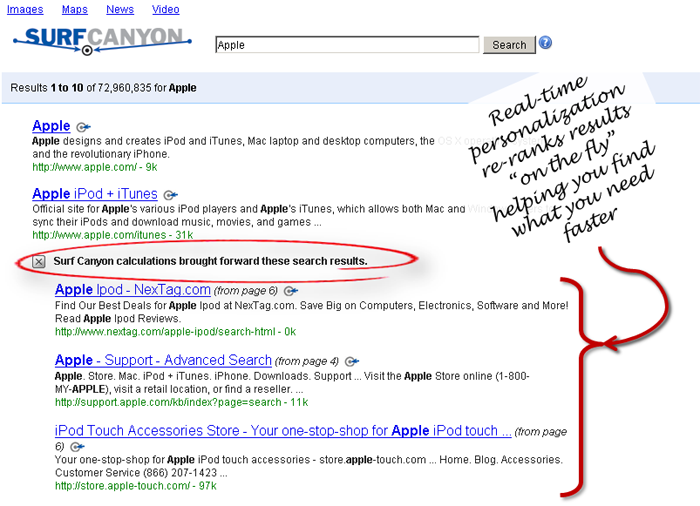
Task: Click '(from page 4)' label text
Action: pyautogui.click(x=307, y=361)
